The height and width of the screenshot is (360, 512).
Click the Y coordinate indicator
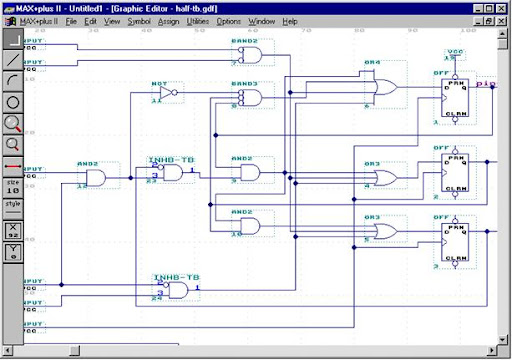[x=13, y=252]
